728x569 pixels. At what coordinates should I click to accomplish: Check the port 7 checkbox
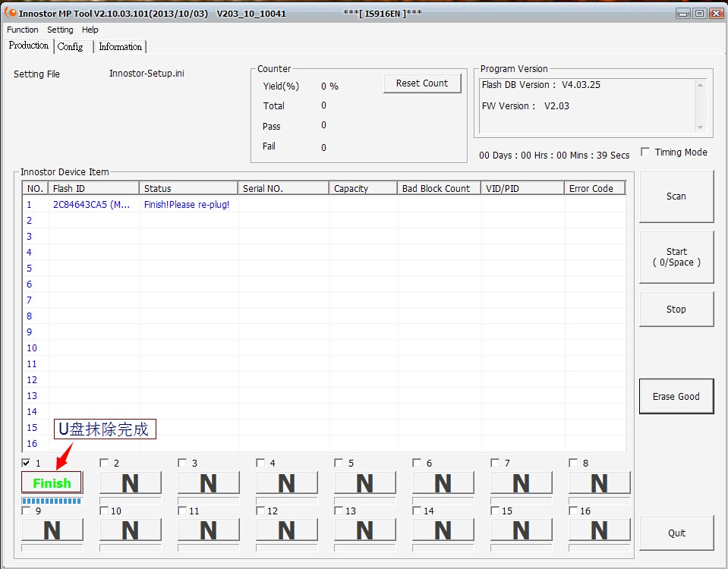click(495, 463)
